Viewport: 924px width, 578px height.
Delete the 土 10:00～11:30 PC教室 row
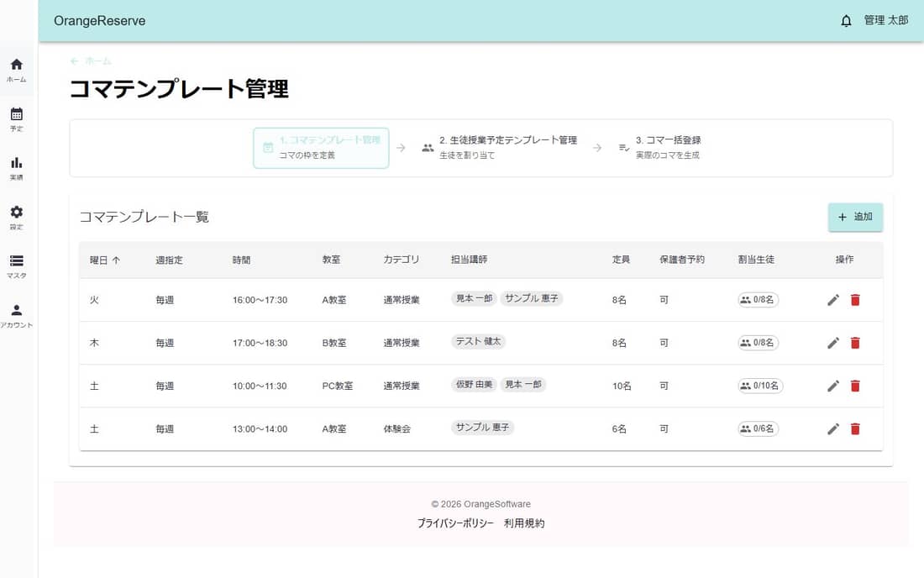point(855,386)
